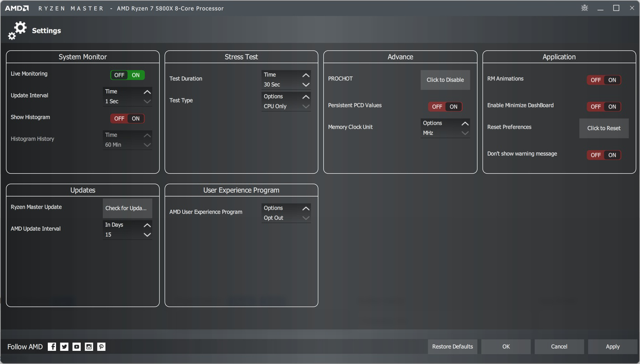Decrease Update Interval with down arrow
The image size is (640, 364).
click(x=147, y=101)
